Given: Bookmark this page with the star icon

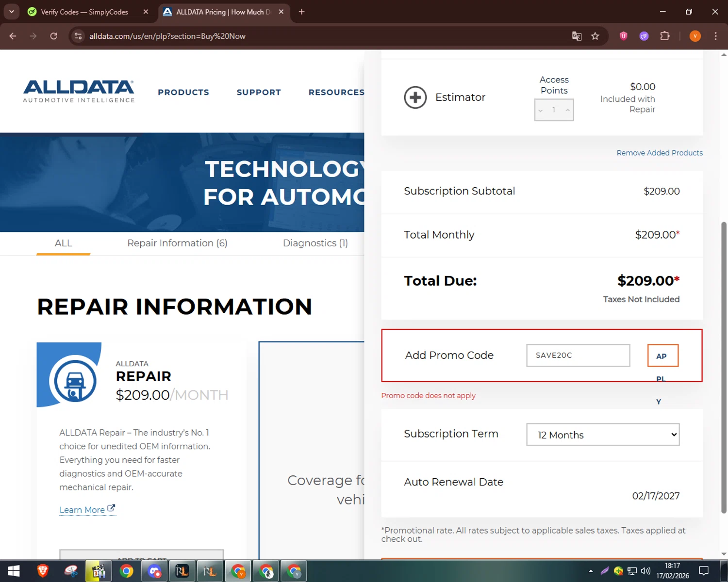Looking at the screenshot, I should [595, 36].
